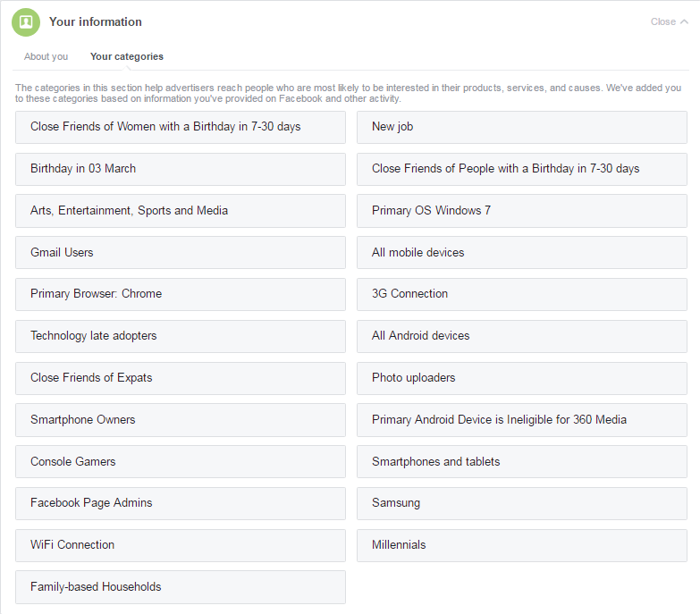Switch to the About you tab
This screenshot has width=700, height=614.
46,56
